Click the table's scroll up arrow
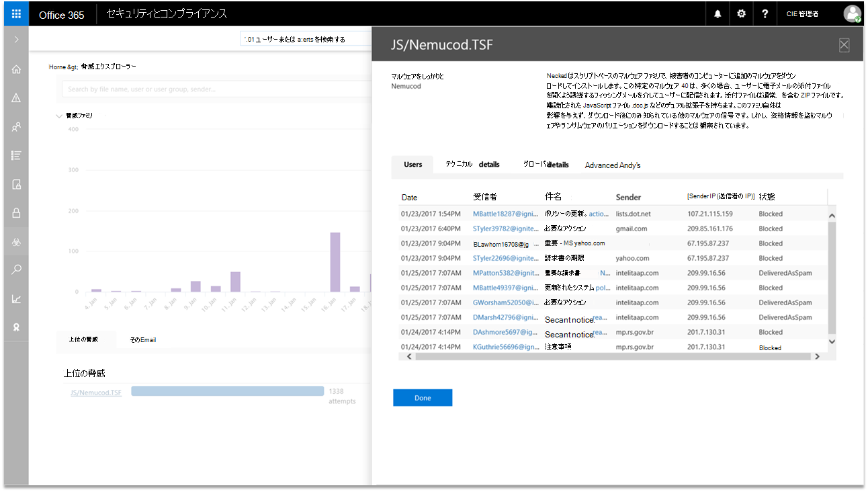The width and height of the screenshot is (868, 492). (832, 216)
